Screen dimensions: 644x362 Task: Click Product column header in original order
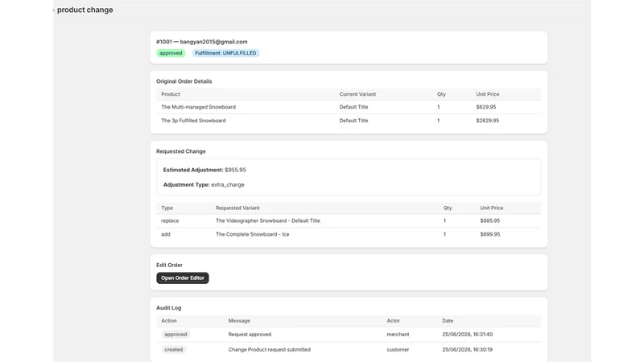pyautogui.click(x=171, y=94)
